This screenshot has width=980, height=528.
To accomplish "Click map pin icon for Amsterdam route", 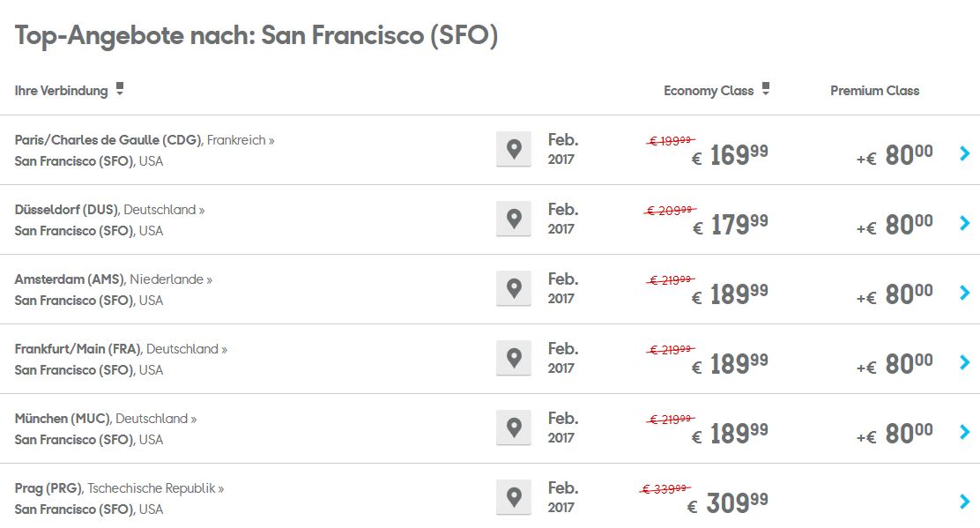I will [x=514, y=288].
